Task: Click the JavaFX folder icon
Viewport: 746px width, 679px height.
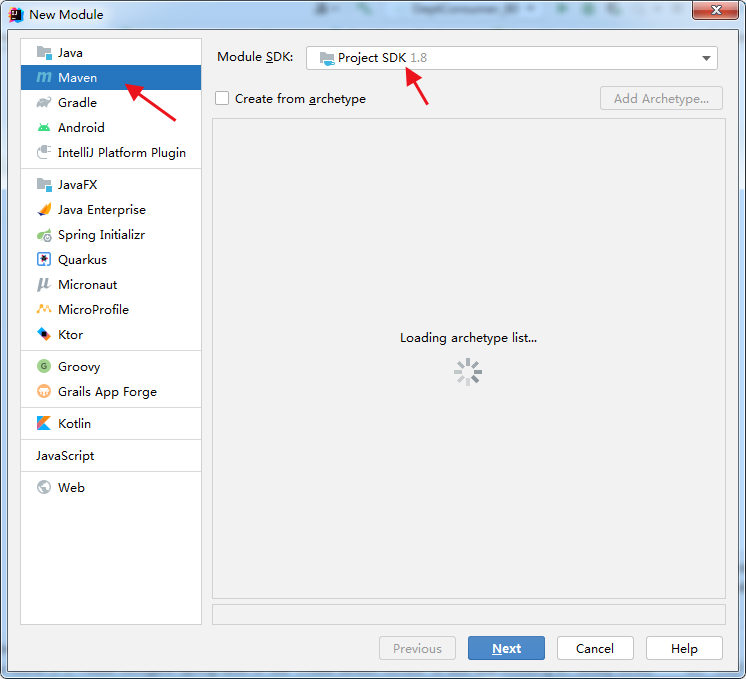Action: (x=44, y=184)
